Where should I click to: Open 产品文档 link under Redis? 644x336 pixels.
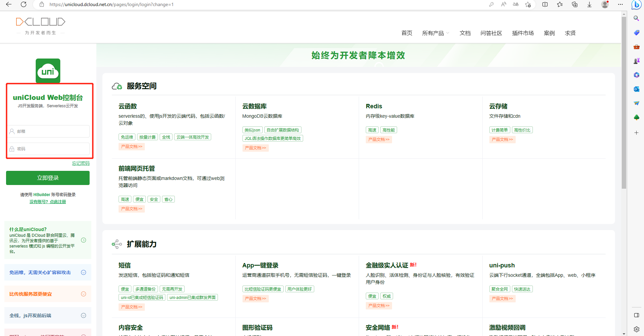(379, 140)
